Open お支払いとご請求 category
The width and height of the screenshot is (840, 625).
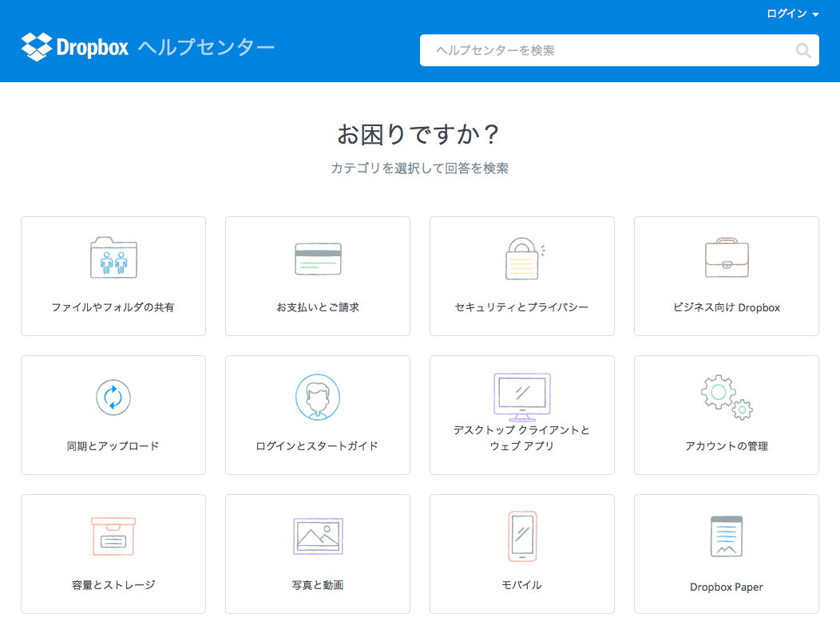[x=318, y=276]
